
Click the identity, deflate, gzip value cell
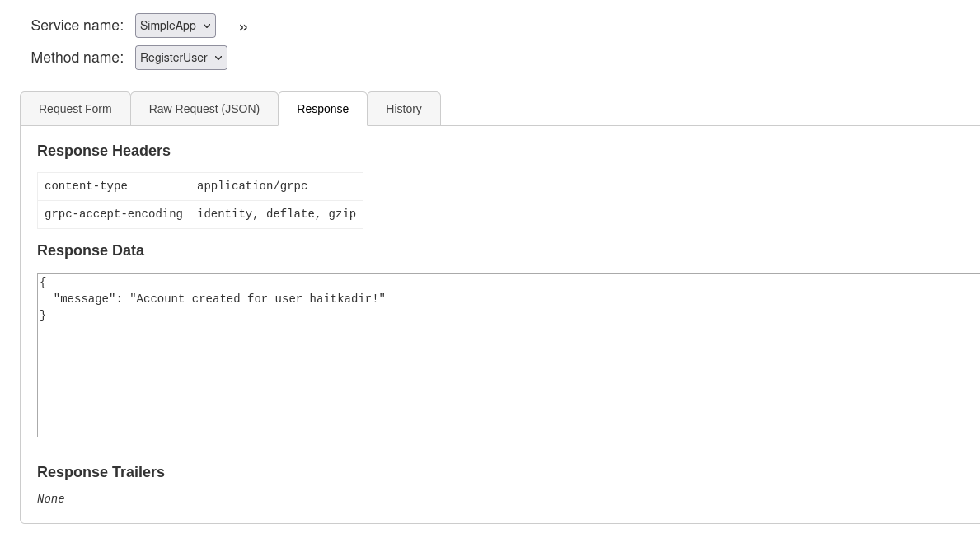276,214
